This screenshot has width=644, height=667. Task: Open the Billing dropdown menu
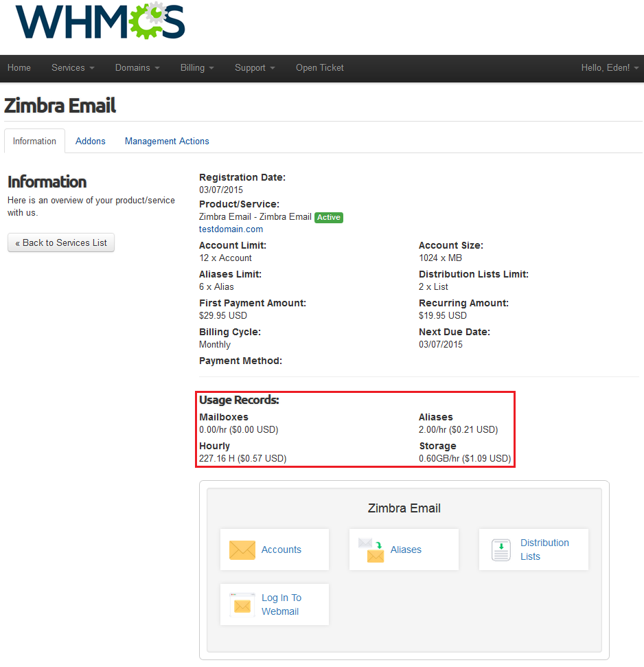(197, 67)
